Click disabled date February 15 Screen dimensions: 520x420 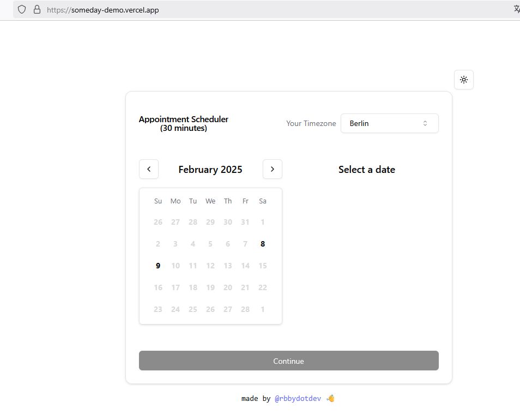(x=263, y=266)
